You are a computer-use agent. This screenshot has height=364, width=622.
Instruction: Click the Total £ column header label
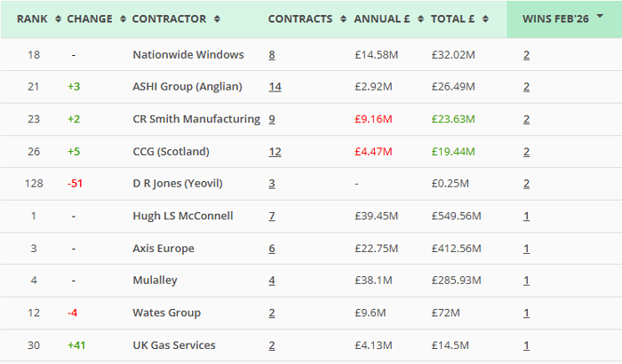coord(453,19)
